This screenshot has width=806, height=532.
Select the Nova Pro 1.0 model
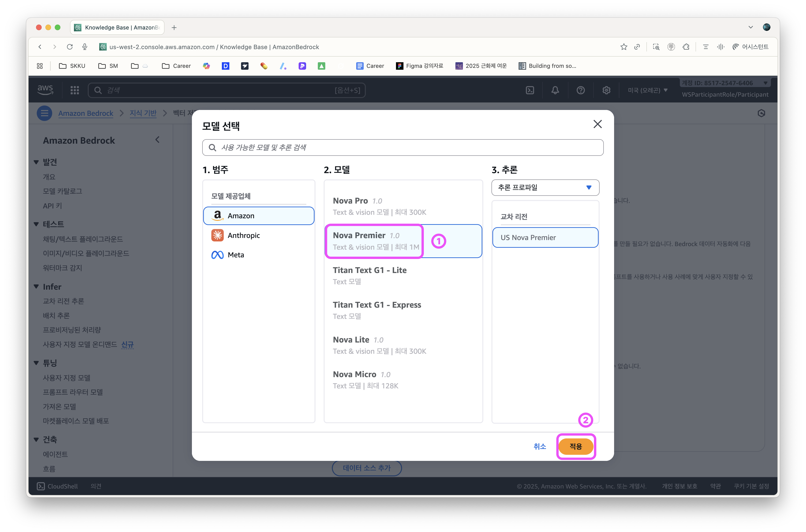coord(403,206)
